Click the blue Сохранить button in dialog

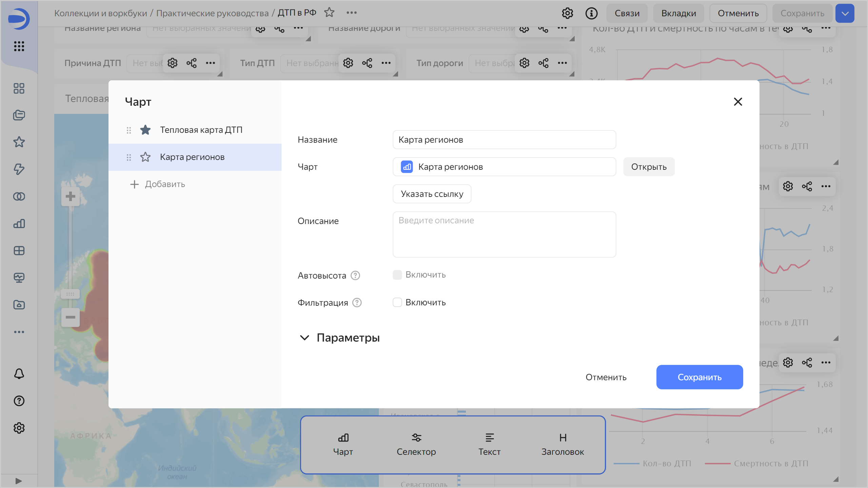tap(699, 377)
